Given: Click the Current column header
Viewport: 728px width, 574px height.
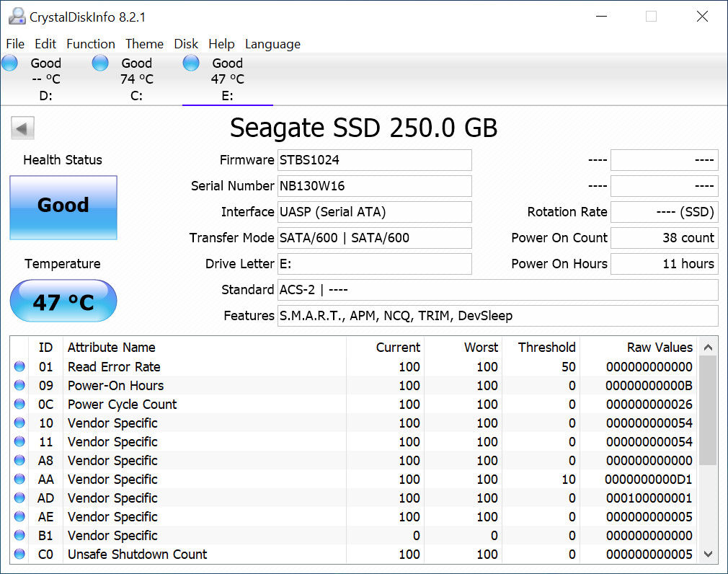Looking at the screenshot, I should tap(398, 348).
